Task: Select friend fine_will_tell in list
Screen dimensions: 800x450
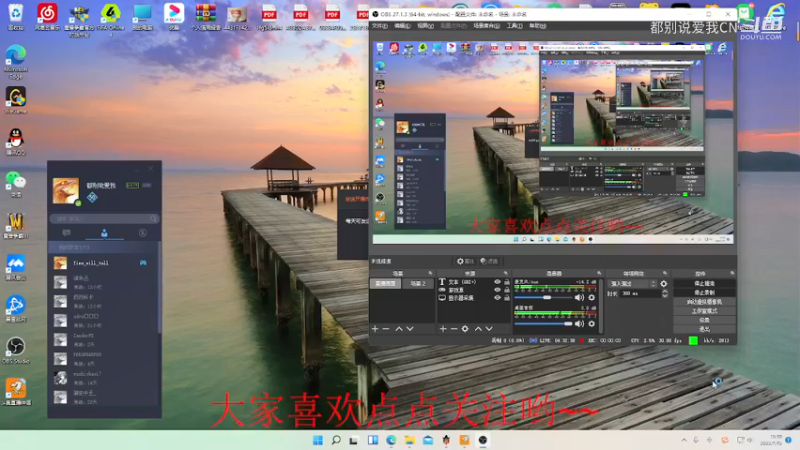Action: (x=104, y=263)
